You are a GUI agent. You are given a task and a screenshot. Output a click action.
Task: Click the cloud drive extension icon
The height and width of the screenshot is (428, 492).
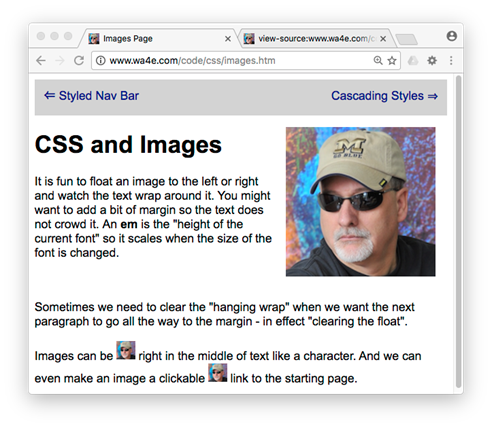click(x=413, y=61)
